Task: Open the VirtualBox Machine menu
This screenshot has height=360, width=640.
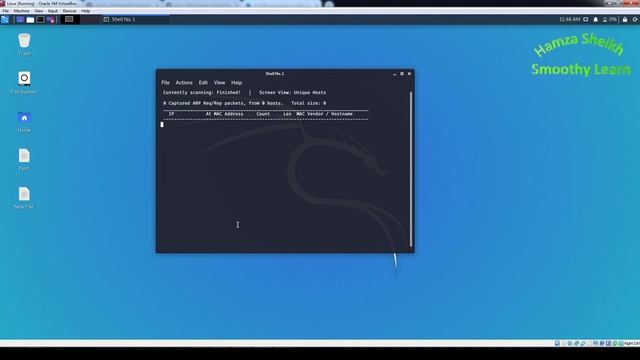Action: point(22,11)
